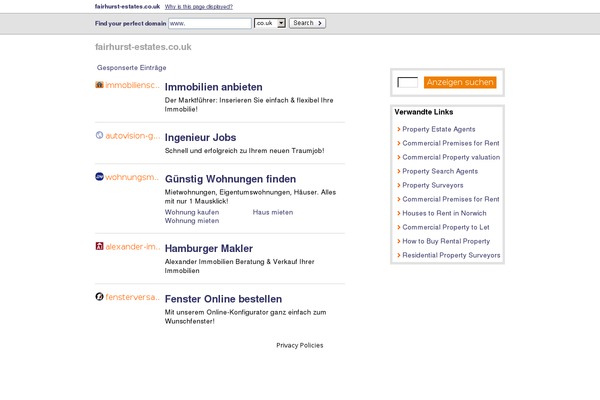Screen dimensions: 600x400
Task: Open Commercial Property to Let link
Action: coord(446,227)
